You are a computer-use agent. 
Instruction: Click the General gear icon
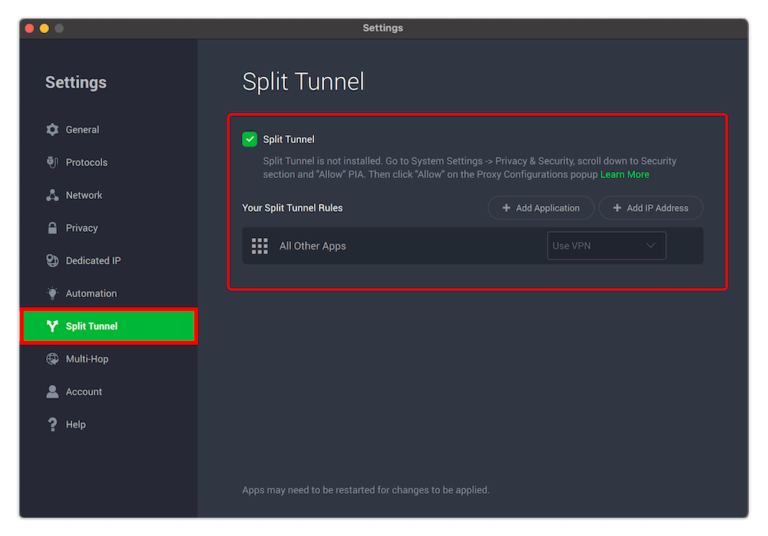pyautogui.click(x=52, y=129)
